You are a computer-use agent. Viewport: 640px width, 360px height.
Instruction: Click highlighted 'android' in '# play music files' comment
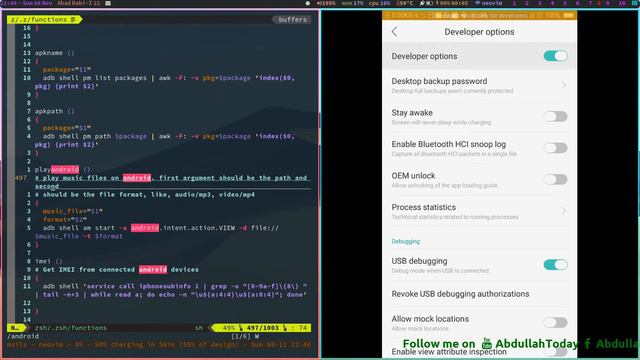click(x=137, y=178)
